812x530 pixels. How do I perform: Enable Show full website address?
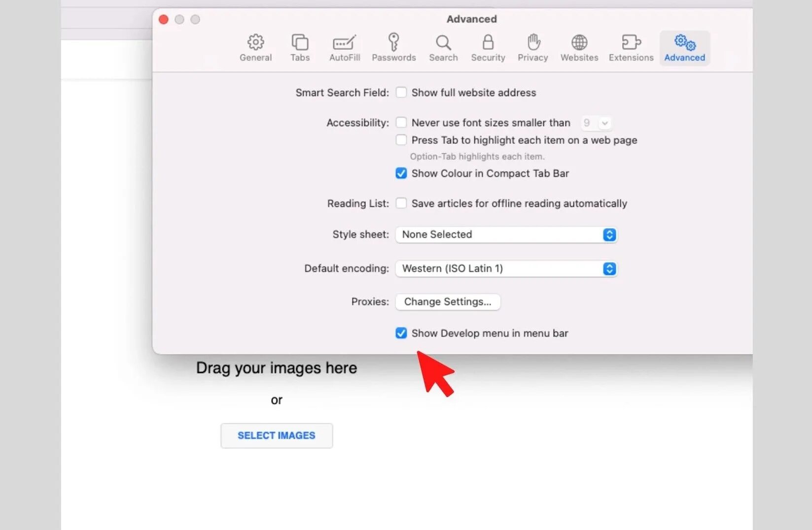(401, 93)
